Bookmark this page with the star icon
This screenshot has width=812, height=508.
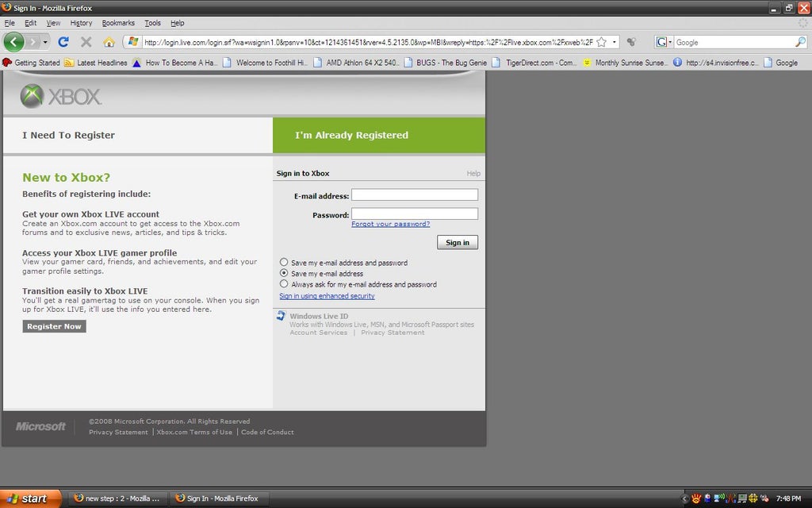point(601,42)
